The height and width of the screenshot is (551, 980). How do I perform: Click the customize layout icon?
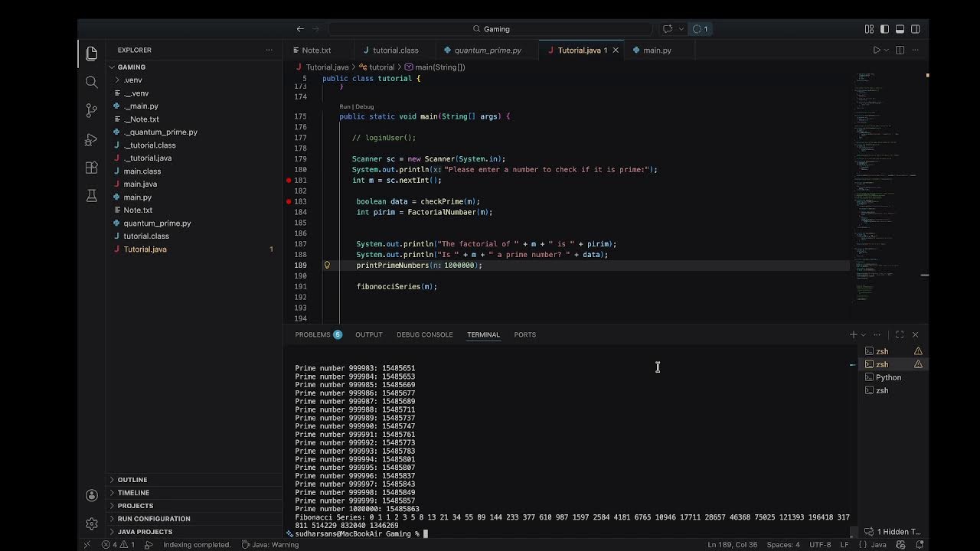click(869, 29)
